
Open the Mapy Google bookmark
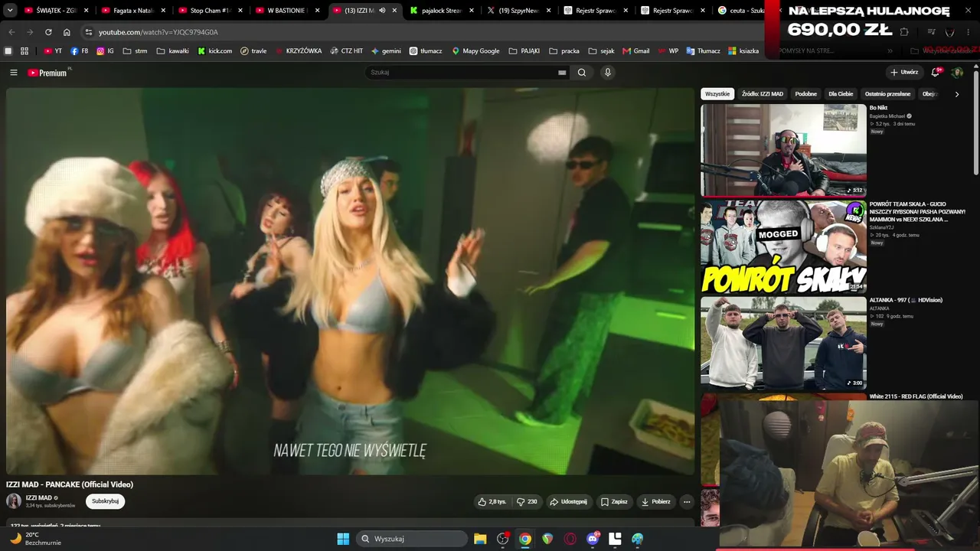coord(475,51)
